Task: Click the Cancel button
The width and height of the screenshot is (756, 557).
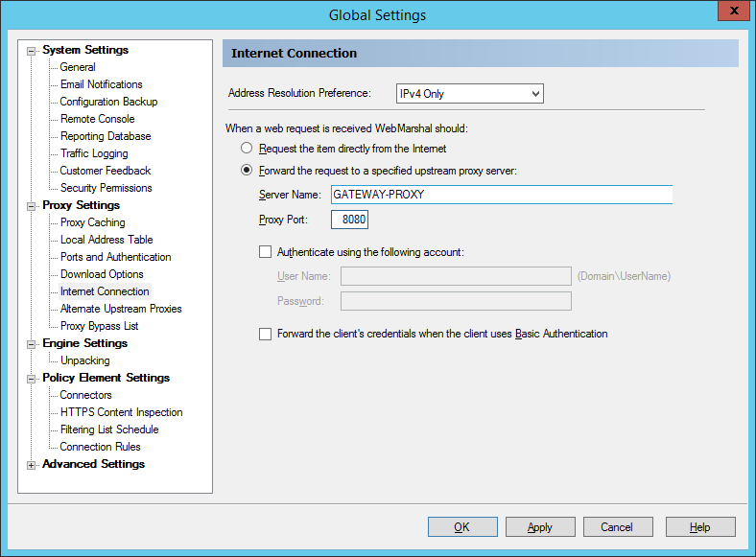Action: tap(617, 527)
